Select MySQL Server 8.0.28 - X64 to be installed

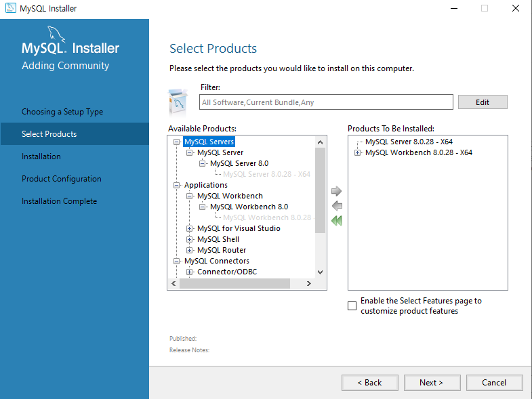tap(409, 142)
